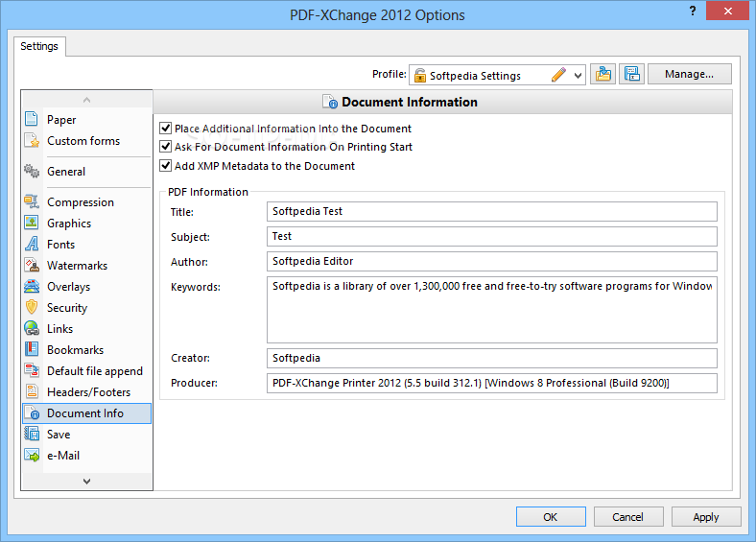Open the Links settings page
This screenshot has width=756, height=542.
coord(86,328)
